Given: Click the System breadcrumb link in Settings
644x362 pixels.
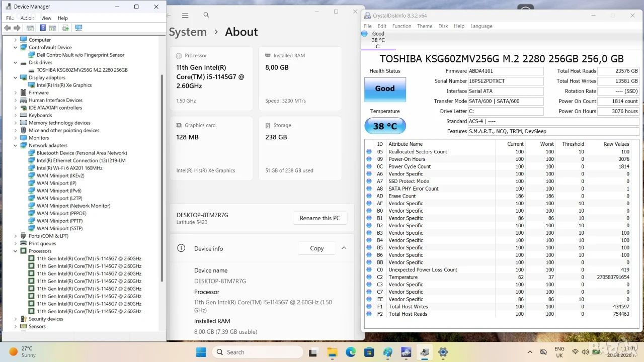Looking at the screenshot, I should [x=188, y=32].
